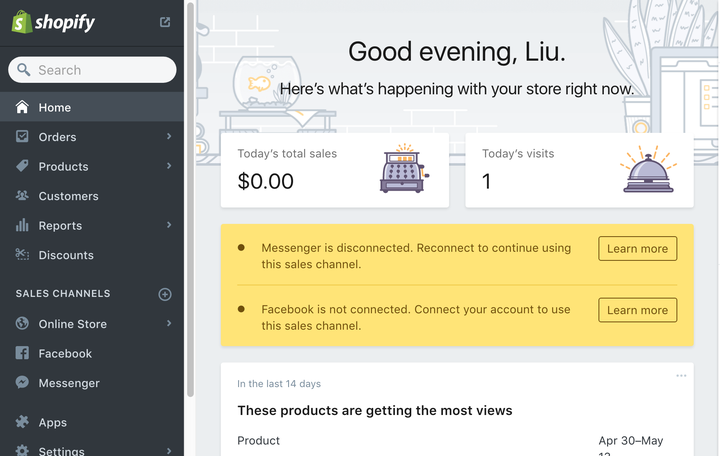Open the most views card options menu
The width and height of the screenshot is (720, 456).
point(681,376)
